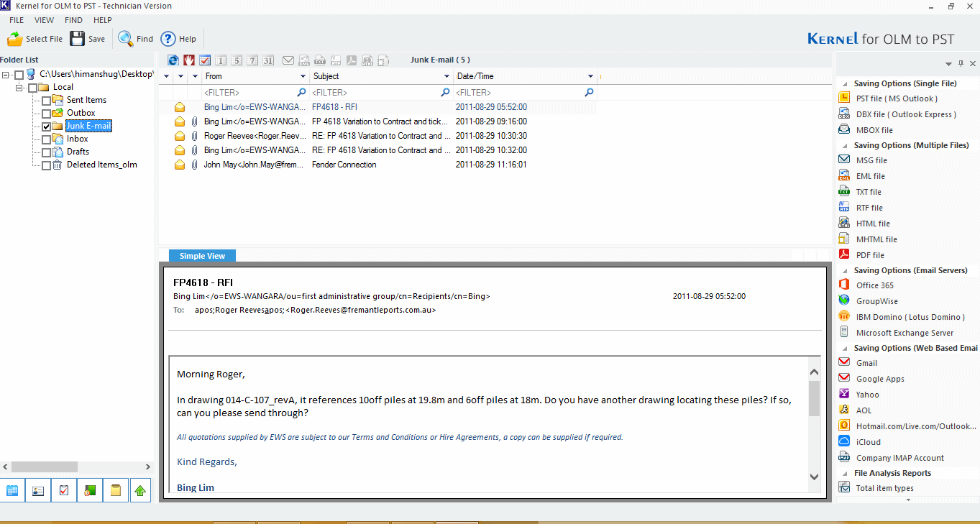980x524 pixels.
Task: Open the contacts card view icon
Action: [x=38, y=490]
